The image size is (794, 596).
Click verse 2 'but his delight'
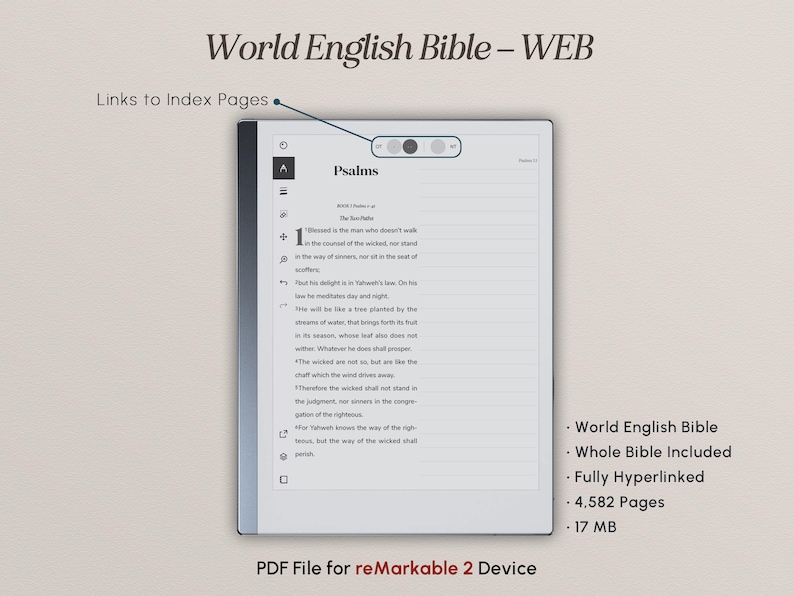pyautogui.click(x=356, y=283)
